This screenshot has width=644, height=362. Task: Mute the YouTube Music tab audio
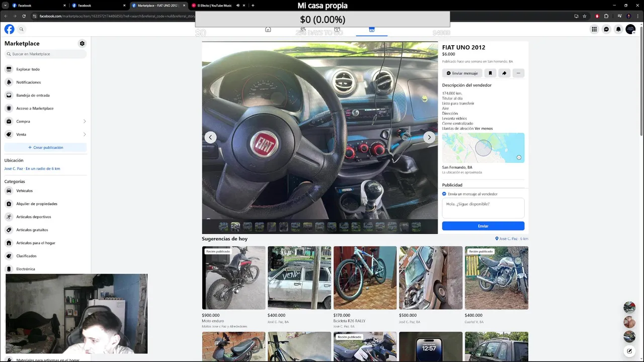tap(237, 6)
